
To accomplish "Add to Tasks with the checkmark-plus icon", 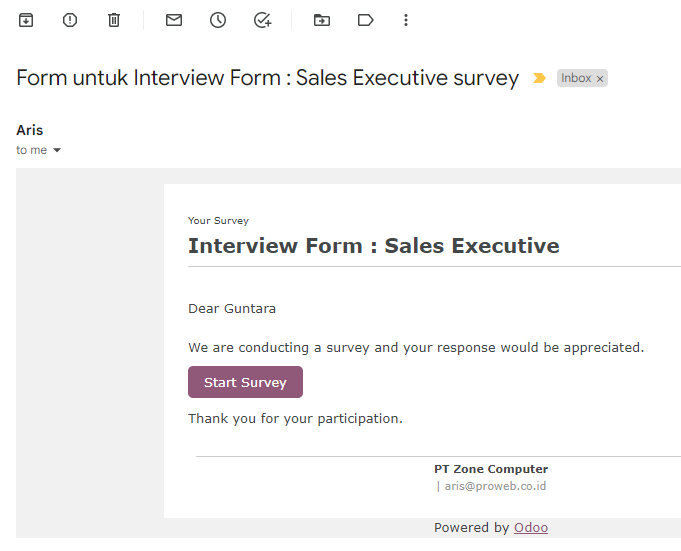I will (262, 20).
